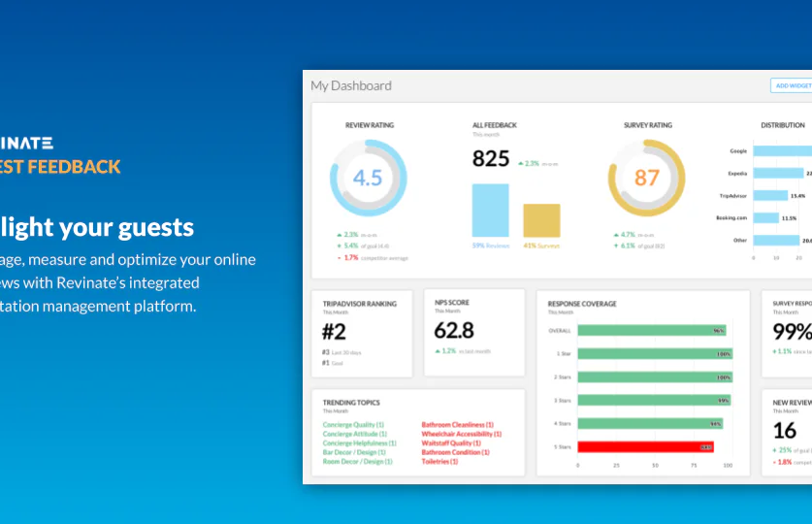Click the 4.7% m-o-m survey rating stat
The image size is (812, 524).
(634, 235)
